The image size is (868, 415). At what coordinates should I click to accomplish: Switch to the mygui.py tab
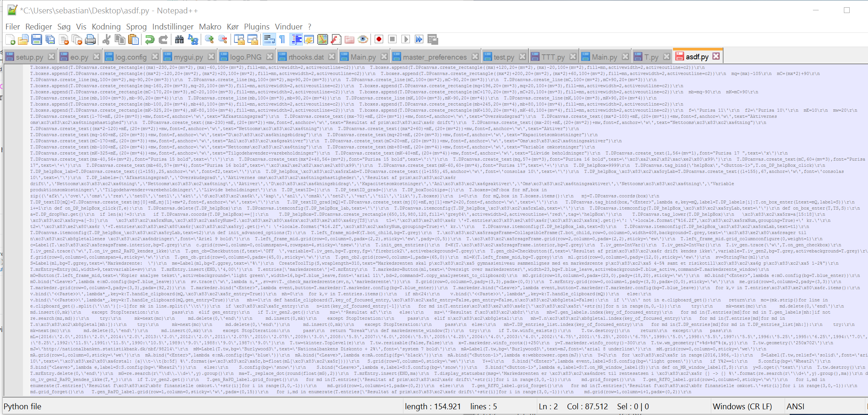point(188,57)
